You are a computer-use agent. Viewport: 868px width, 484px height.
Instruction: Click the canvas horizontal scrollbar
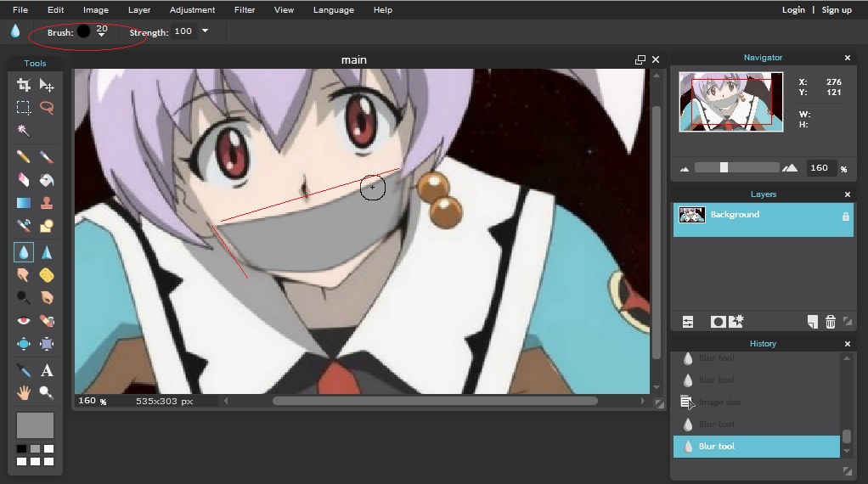[435, 401]
